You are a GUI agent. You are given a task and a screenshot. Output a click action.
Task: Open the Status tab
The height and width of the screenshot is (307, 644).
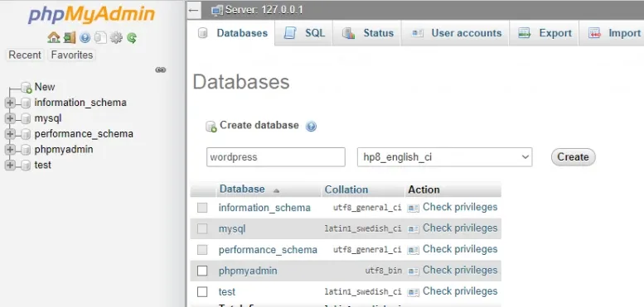click(x=367, y=33)
